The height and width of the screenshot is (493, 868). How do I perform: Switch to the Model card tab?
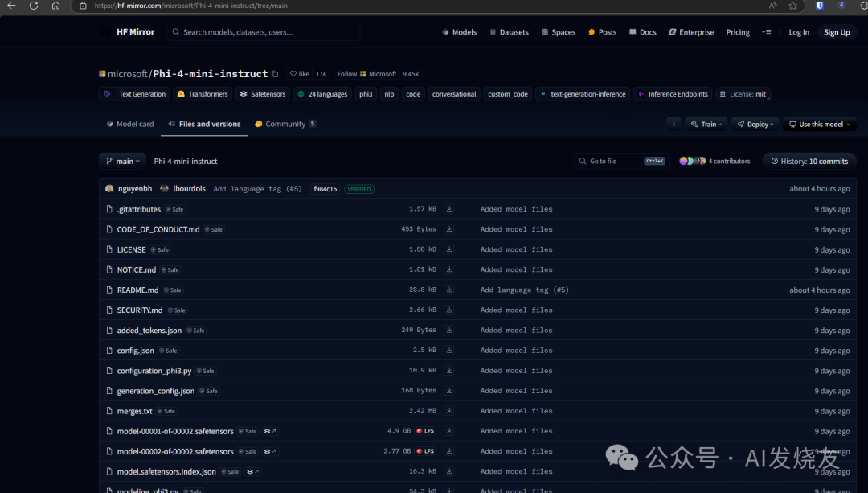coord(130,124)
